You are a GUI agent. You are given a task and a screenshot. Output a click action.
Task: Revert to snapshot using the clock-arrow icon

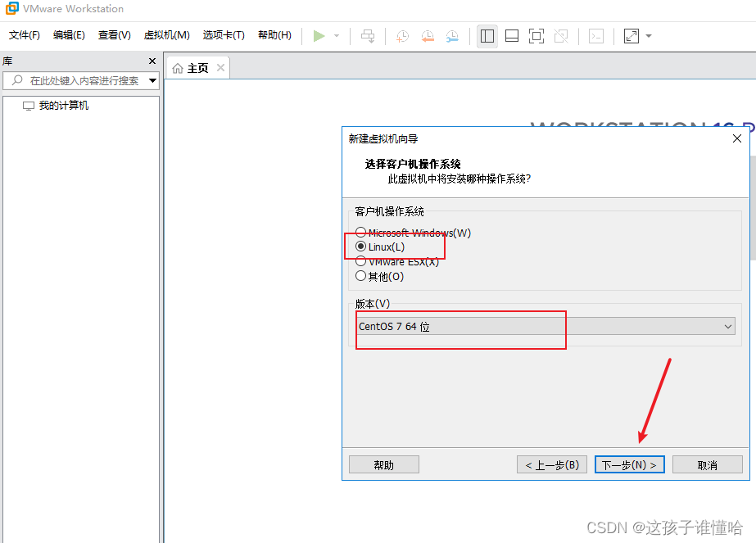(x=428, y=36)
